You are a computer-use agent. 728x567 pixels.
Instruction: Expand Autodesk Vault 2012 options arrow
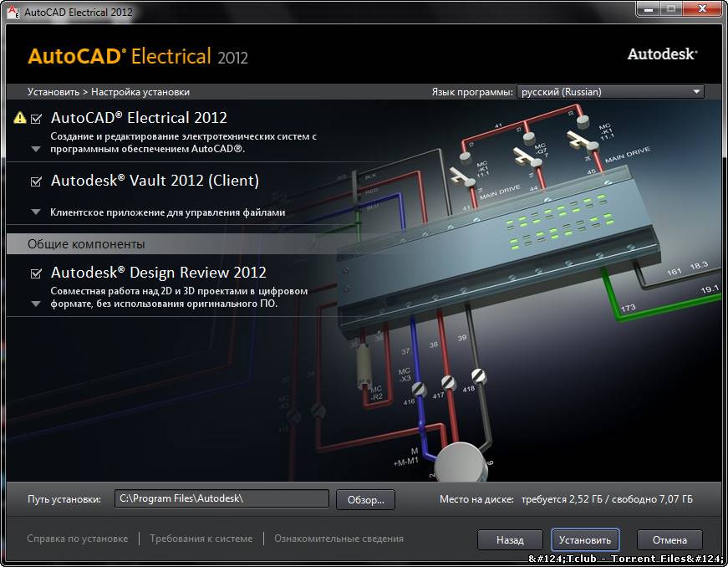tap(36, 212)
